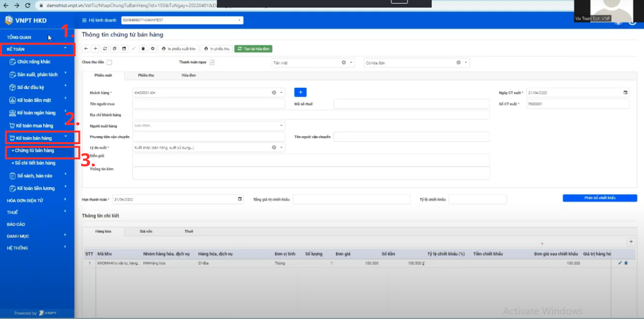
Task: Open the Giá vốn tab
Action: (x=146, y=232)
